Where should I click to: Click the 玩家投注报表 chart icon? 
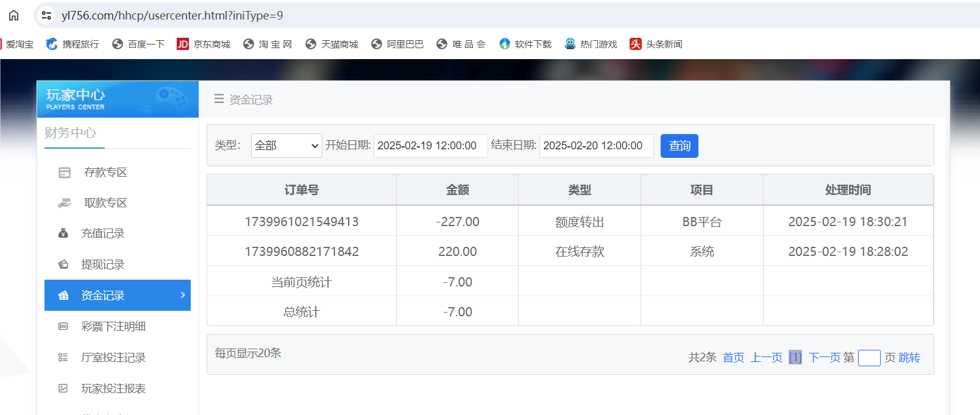63,388
